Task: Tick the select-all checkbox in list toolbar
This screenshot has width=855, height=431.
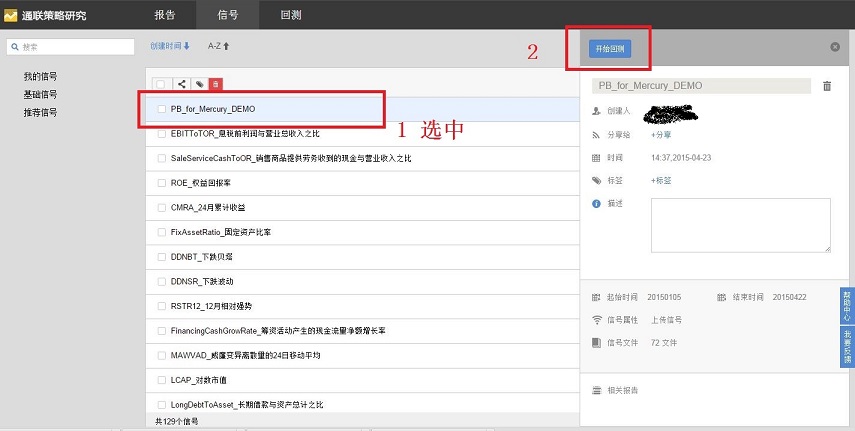Action: (162, 84)
